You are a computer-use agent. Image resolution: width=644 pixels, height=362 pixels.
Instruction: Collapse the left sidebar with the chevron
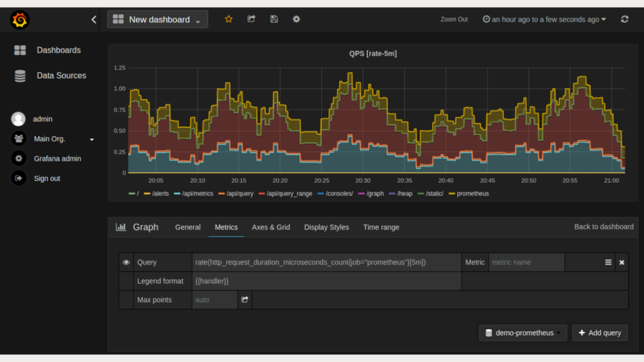click(x=94, y=19)
